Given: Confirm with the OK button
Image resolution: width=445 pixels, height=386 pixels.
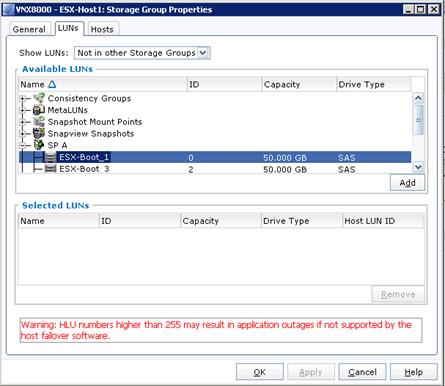Looking at the screenshot, I should pyautogui.click(x=260, y=372).
